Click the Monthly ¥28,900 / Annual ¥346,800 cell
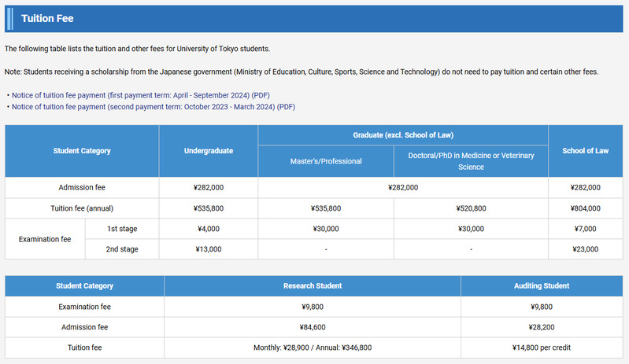The height and width of the screenshot is (364, 629). [313, 347]
